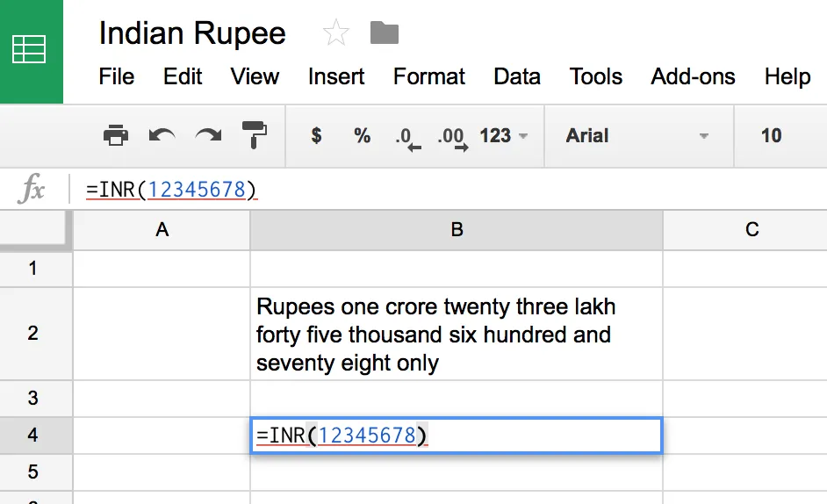Select column C header
Image resolution: width=827 pixels, height=504 pixels.
tap(745, 229)
